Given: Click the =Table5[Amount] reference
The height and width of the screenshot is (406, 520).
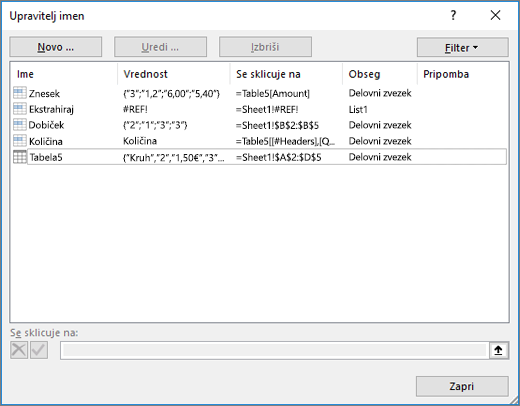Looking at the screenshot, I should (273, 94).
